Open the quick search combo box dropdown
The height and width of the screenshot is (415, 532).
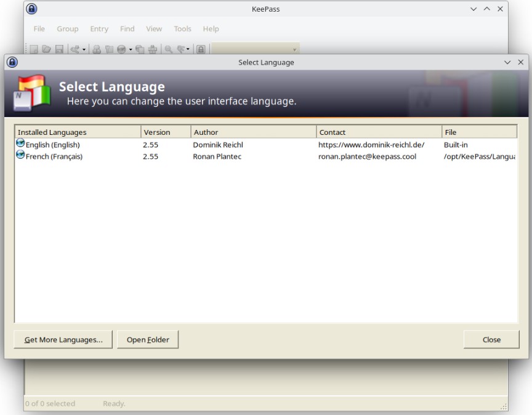[294, 50]
